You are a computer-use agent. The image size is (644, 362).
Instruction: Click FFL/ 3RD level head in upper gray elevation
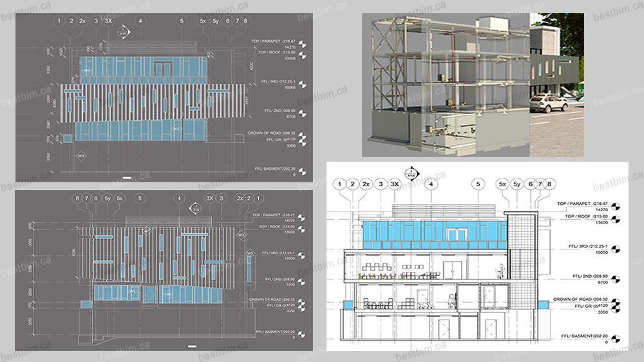(x=302, y=84)
